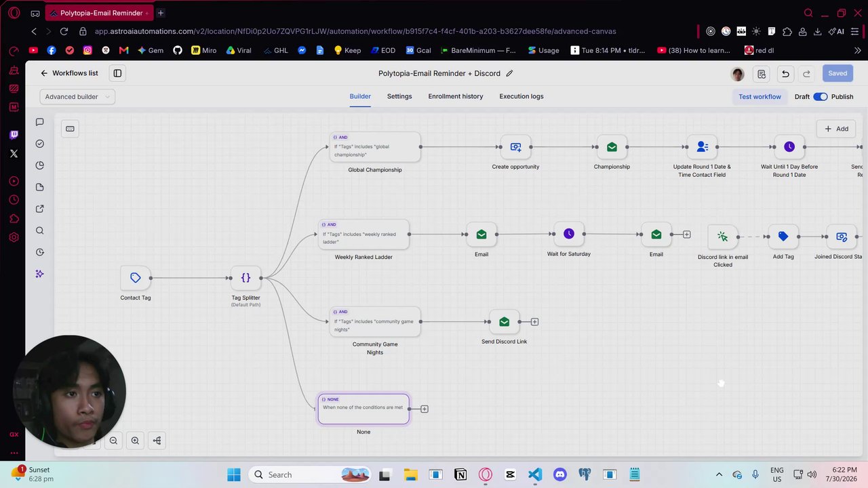This screenshot has height=488, width=868.
Task: Open the Championship email node
Action: (x=612, y=147)
